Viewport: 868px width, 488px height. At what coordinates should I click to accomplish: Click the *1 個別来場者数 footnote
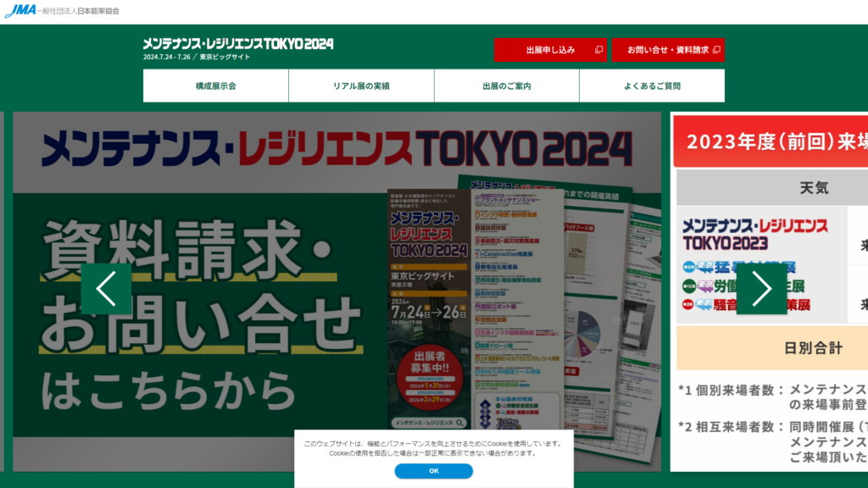click(x=773, y=397)
